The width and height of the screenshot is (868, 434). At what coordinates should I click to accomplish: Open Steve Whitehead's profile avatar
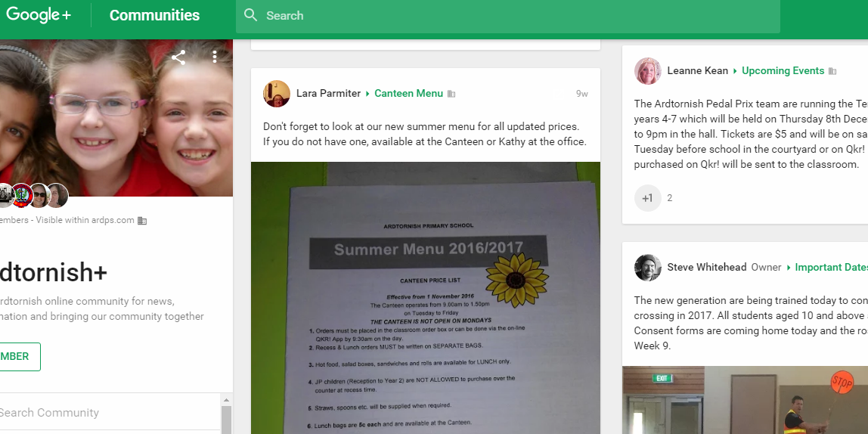pos(648,268)
